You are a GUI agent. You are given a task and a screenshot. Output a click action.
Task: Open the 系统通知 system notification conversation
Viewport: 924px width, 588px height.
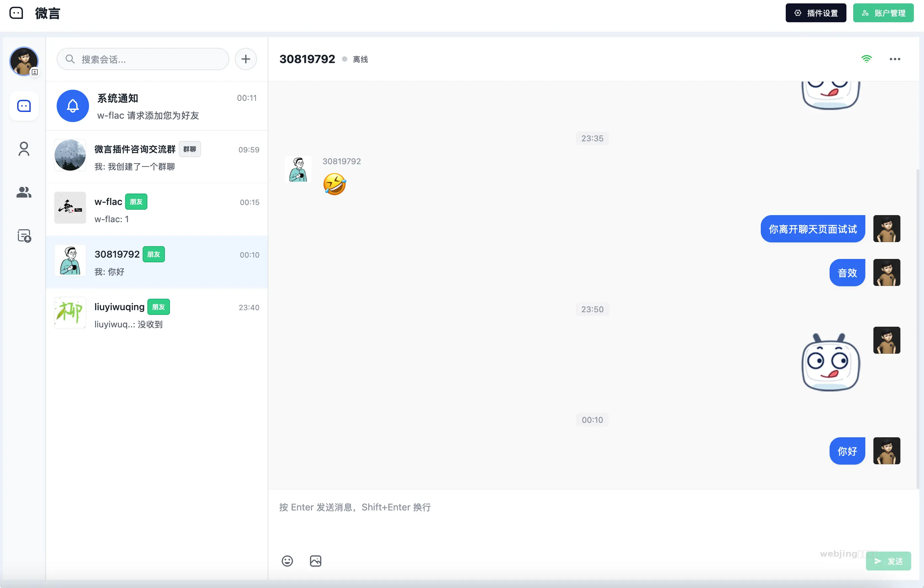(x=156, y=106)
